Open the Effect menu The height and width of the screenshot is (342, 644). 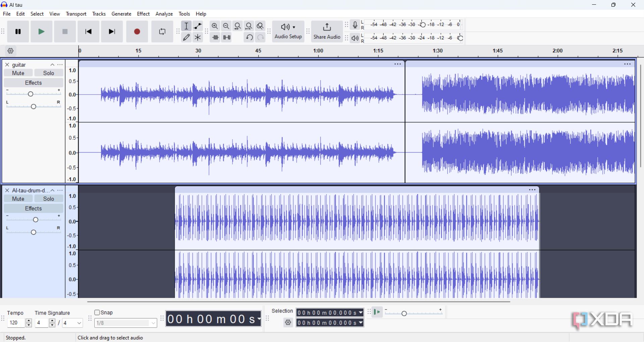[143, 14]
